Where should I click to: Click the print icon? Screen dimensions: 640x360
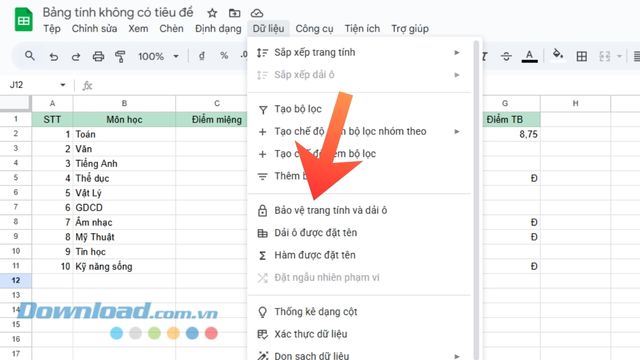[98, 56]
